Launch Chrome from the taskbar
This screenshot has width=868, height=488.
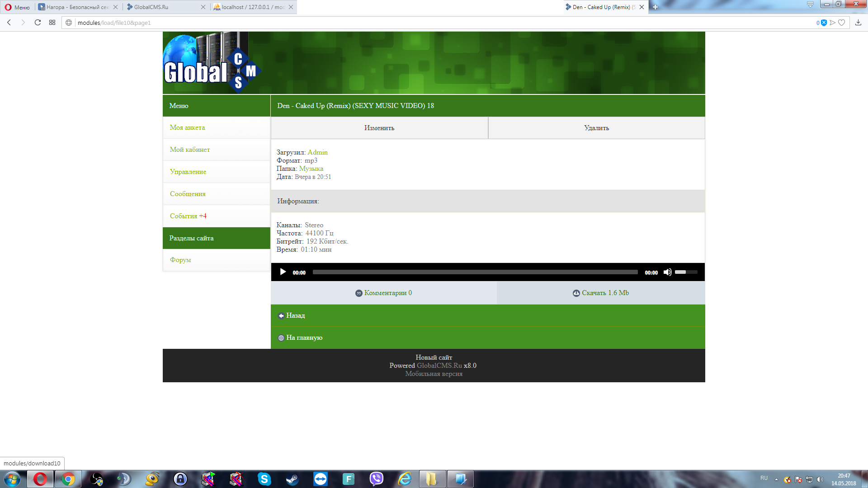[x=68, y=479]
